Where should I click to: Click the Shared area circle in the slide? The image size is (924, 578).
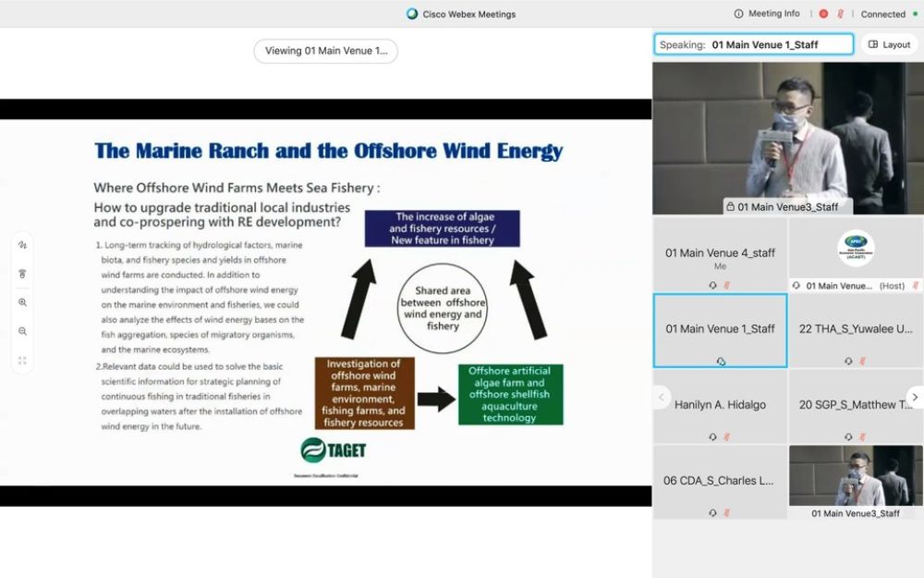(443, 308)
